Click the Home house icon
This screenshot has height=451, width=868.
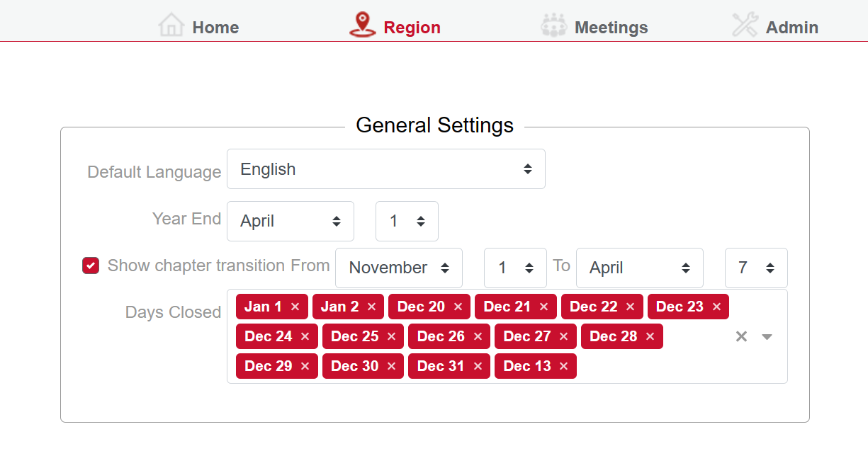click(171, 25)
